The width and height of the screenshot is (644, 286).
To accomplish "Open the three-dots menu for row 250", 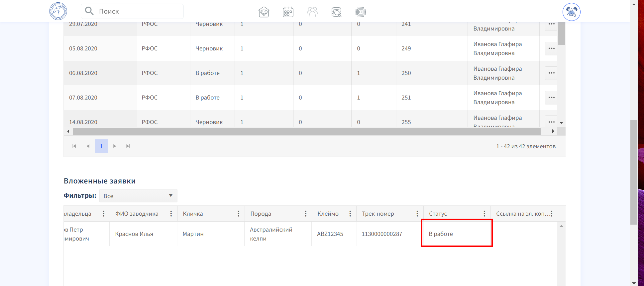I will point(551,73).
